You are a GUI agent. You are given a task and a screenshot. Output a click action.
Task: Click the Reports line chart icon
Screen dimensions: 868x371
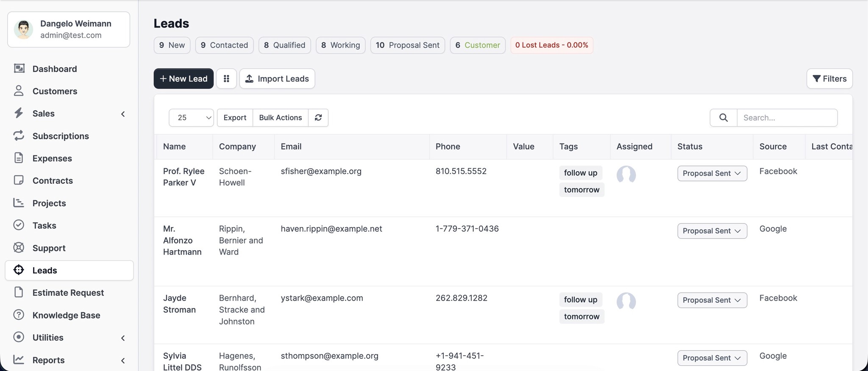19,360
